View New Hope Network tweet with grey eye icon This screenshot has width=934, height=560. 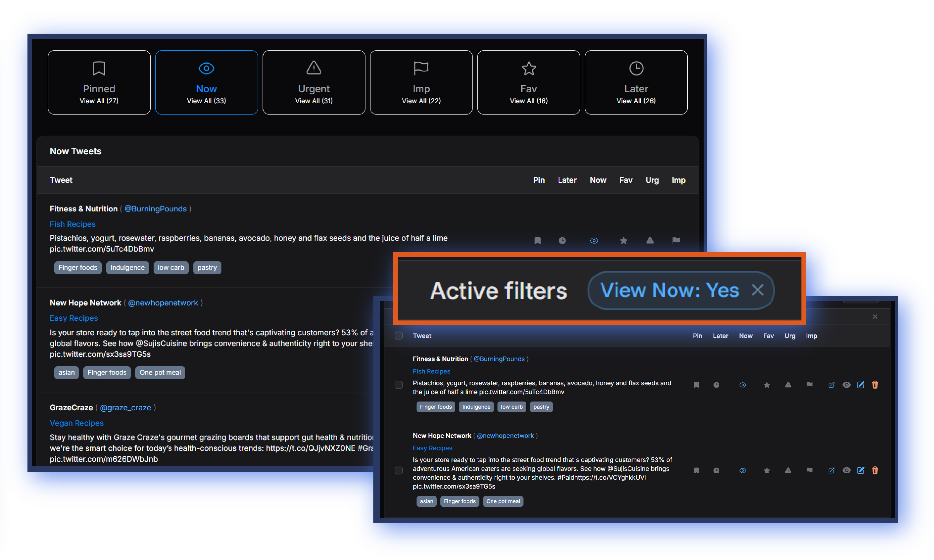tap(846, 471)
